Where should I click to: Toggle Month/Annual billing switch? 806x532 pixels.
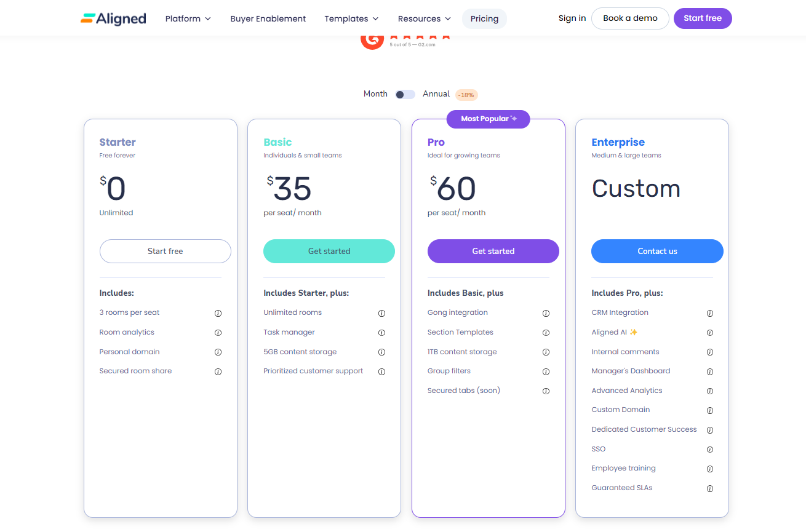pyautogui.click(x=405, y=94)
